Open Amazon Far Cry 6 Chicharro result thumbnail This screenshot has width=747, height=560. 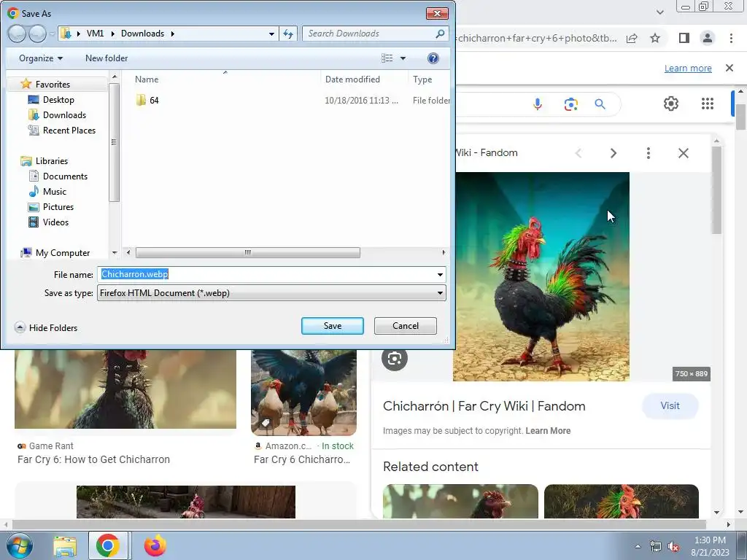click(x=303, y=392)
